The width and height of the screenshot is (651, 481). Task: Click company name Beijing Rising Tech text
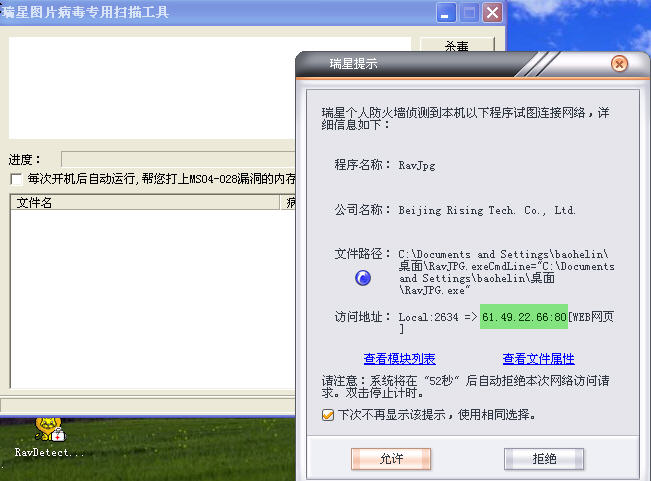[x=487, y=210]
